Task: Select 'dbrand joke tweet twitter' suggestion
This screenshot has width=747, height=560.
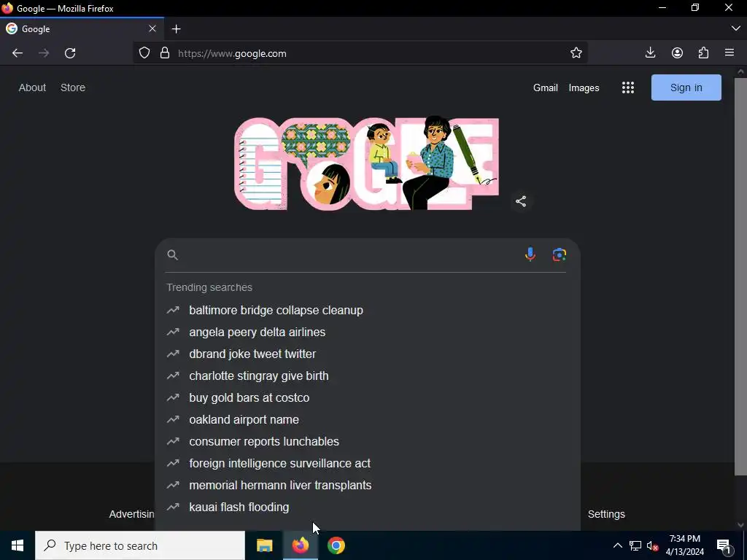Action: tap(368, 354)
